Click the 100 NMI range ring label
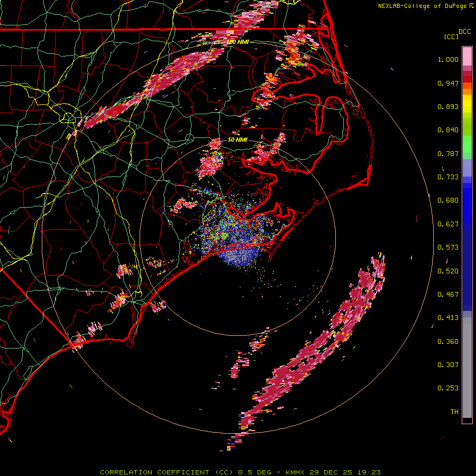 coord(238,42)
